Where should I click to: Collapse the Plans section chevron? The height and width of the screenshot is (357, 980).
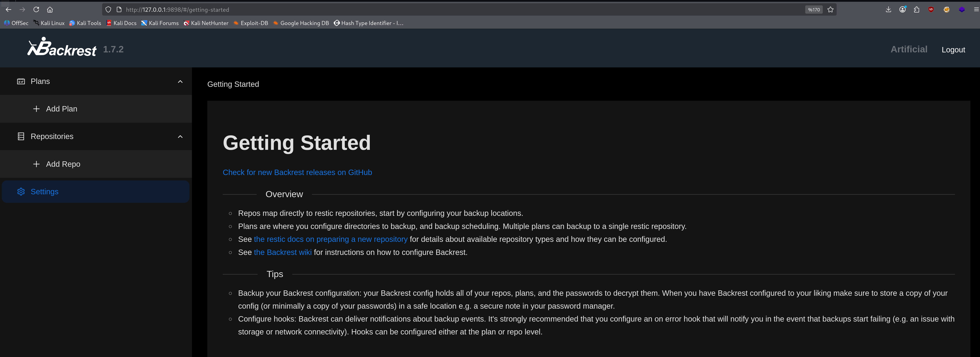point(180,81)
